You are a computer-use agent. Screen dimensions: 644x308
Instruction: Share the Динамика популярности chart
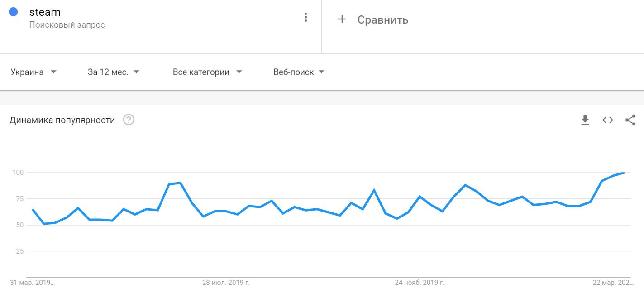pyautogui.click(x=630, y=120)
